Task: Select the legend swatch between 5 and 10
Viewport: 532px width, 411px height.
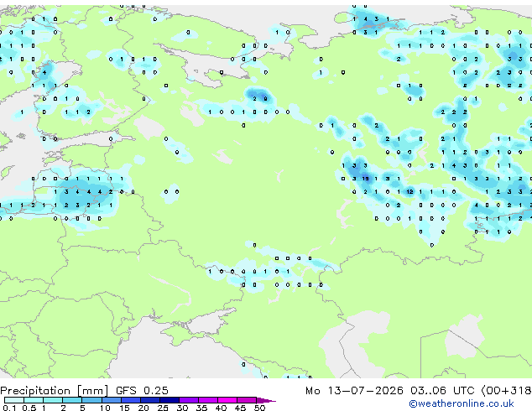Action: [91, 400]
